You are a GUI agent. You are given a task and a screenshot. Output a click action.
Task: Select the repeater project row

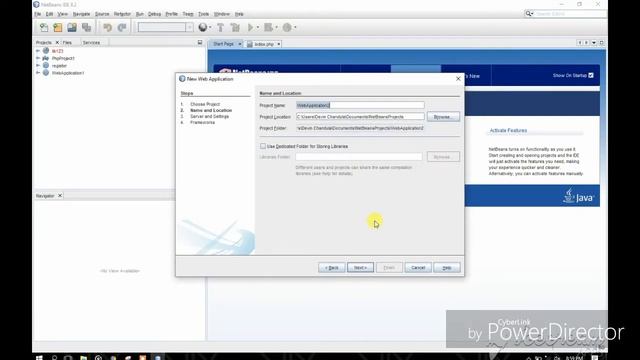coord(59,65)
